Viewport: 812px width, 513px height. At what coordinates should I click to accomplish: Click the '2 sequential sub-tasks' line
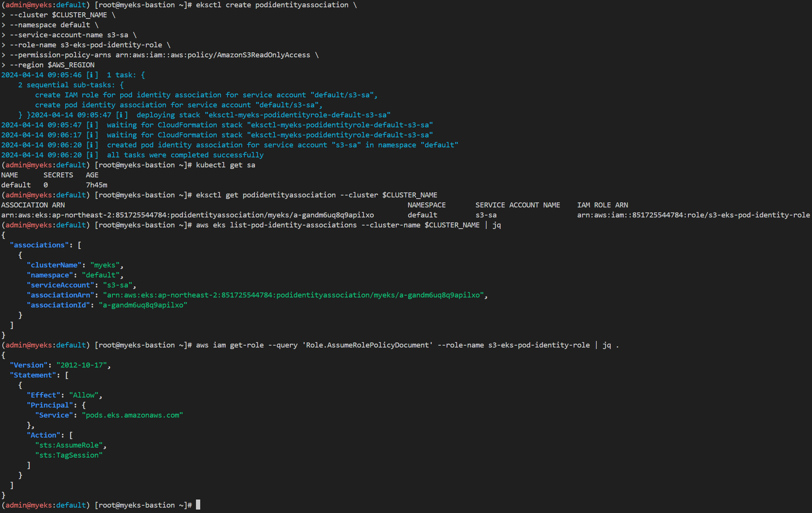[x=71, y=85]
